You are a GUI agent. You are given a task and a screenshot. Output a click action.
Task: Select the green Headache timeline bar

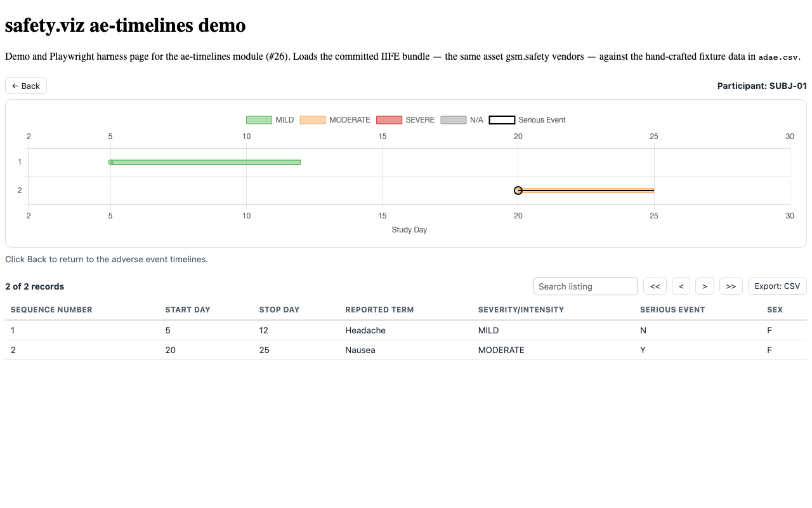pyautogui.click(x=205, y=162)
